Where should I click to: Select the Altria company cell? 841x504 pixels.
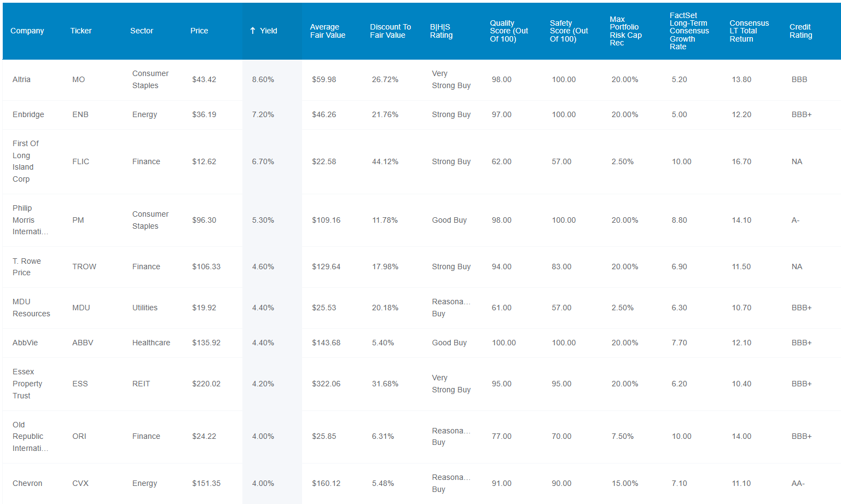21,79
